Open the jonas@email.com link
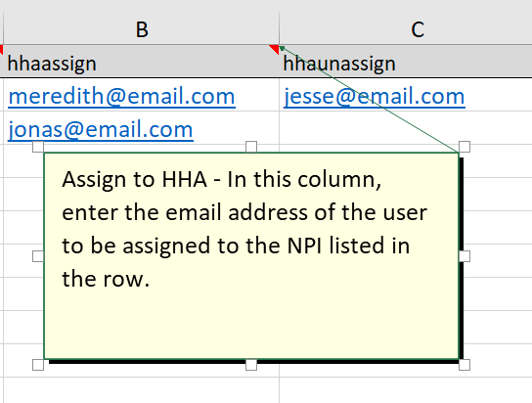The image size is (532, 403). click(101, 130)
